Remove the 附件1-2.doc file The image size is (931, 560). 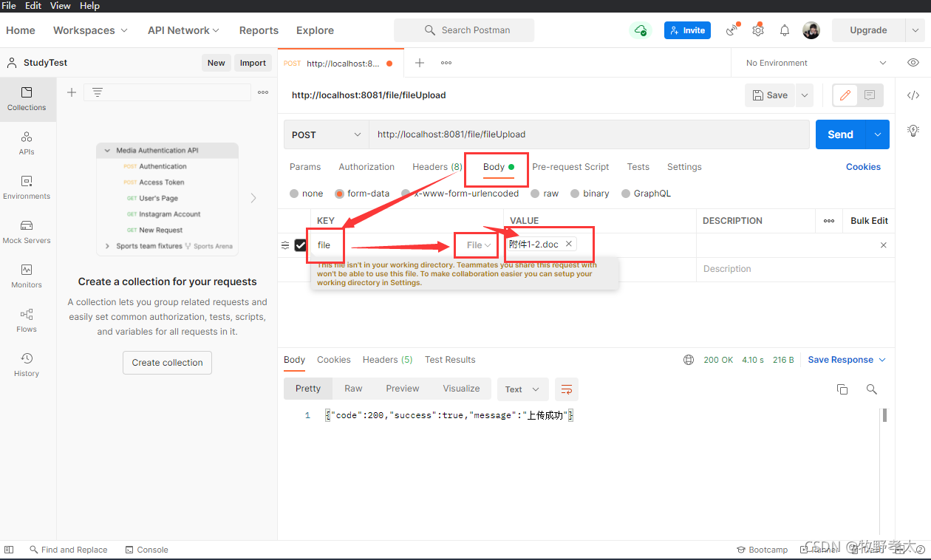pos(569,244)
